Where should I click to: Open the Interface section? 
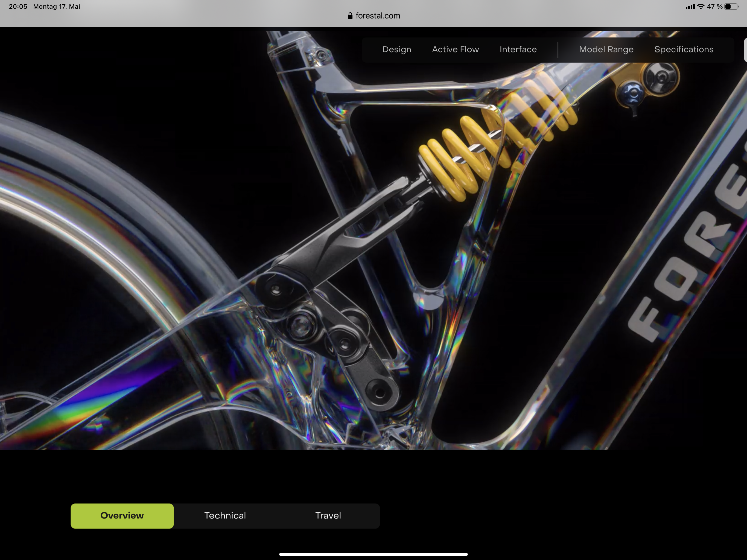(x=518, y=49)
